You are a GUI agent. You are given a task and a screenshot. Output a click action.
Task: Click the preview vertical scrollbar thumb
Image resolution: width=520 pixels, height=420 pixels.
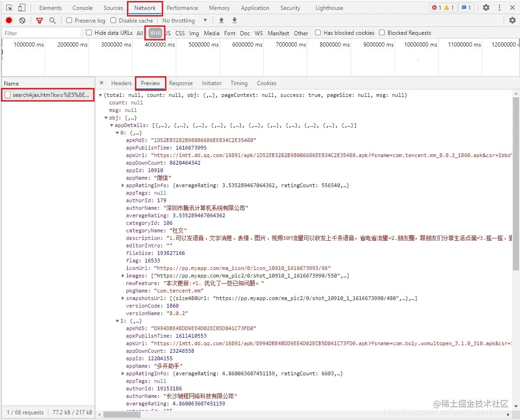click(x=516, y=184)
